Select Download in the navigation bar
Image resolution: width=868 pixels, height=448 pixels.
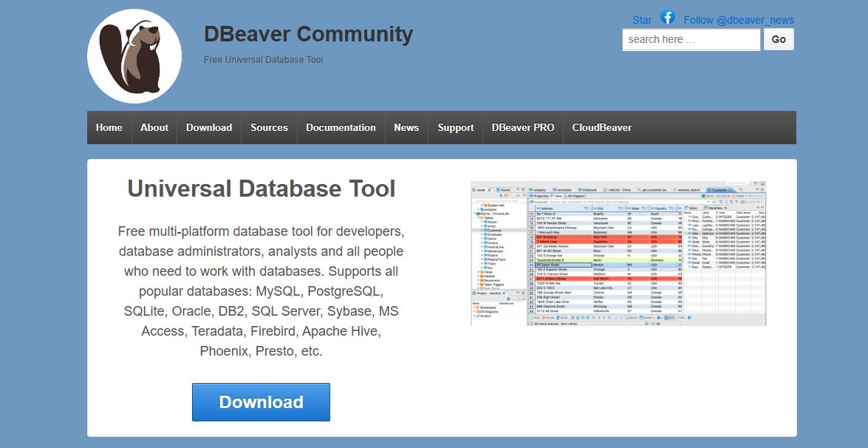[208, 127]
